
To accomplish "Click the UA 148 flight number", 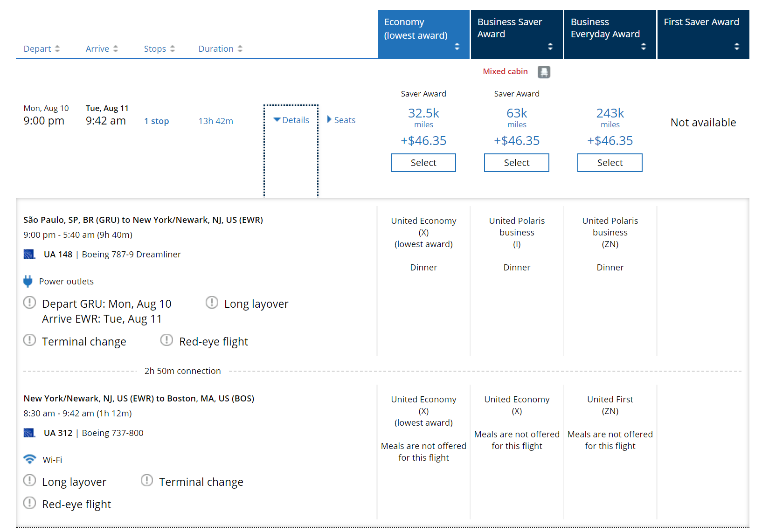I will [x=58, y=254].
